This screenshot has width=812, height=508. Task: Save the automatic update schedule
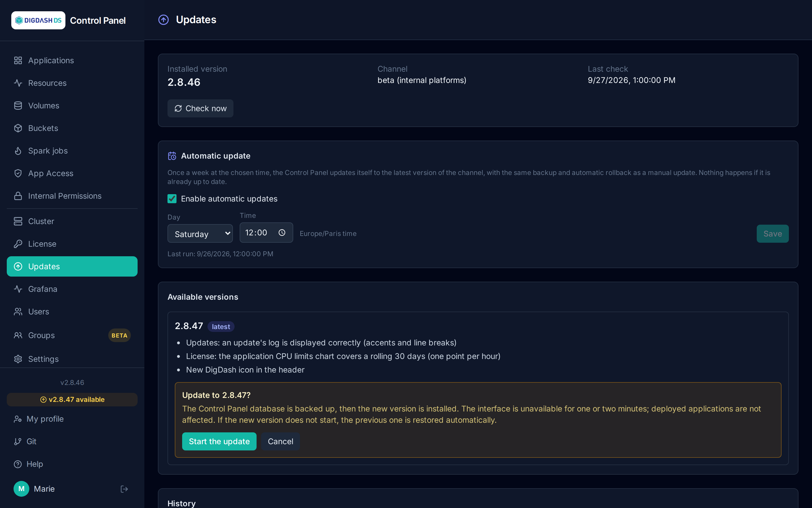(773, 233)
